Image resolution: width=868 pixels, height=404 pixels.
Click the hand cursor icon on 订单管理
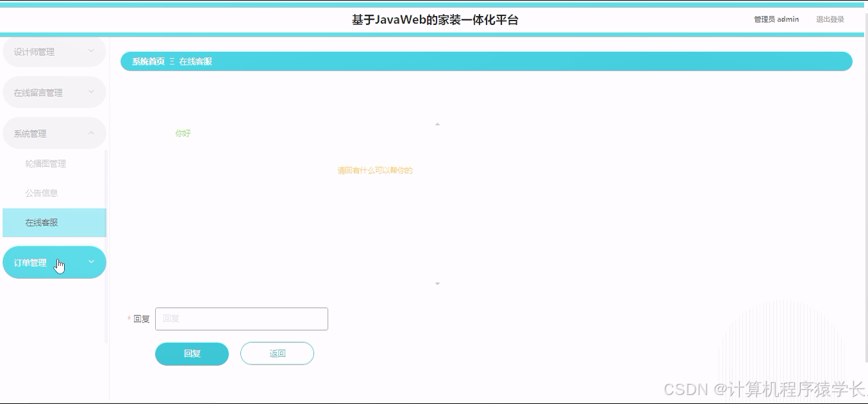pos(59,264)
